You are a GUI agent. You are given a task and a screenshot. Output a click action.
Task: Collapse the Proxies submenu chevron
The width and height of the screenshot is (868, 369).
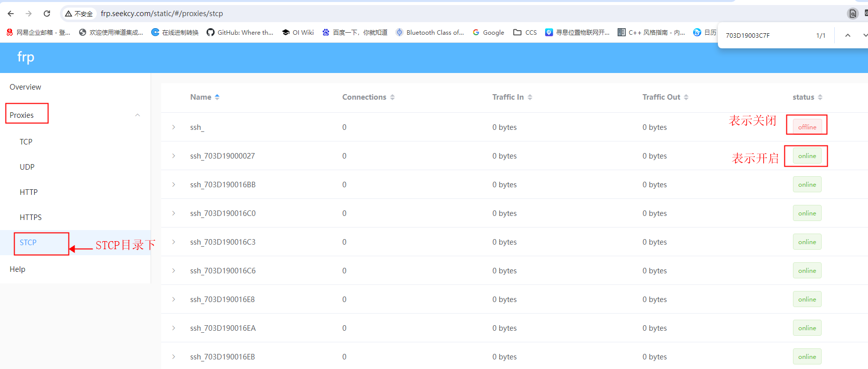click(138, 115)
